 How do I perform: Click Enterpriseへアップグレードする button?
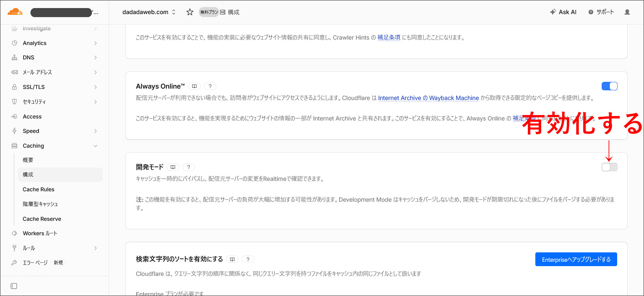coord(576,259)
